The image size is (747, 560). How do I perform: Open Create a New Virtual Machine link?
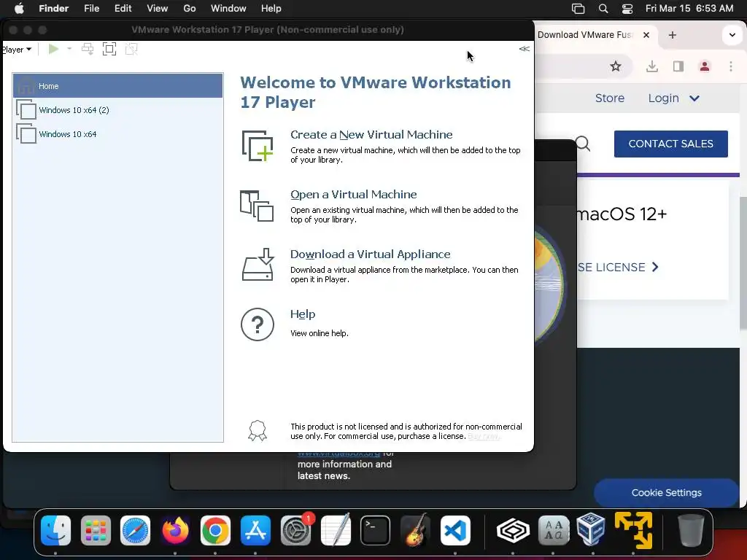pyautogui.click(x=371, y=135)
